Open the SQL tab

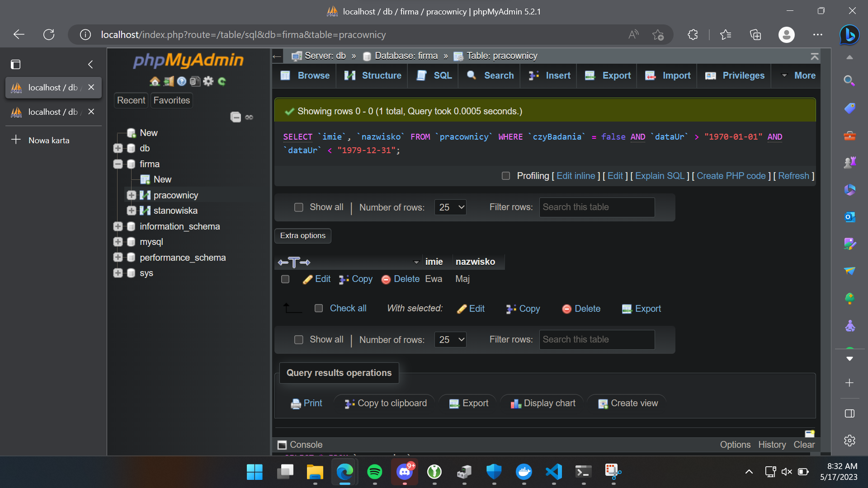coord(434,75)
